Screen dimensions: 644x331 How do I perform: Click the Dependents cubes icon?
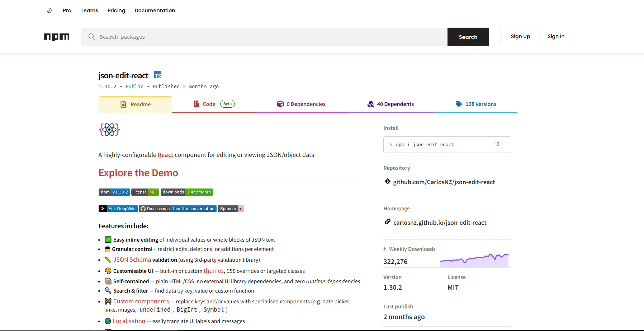tap(371, 104)
